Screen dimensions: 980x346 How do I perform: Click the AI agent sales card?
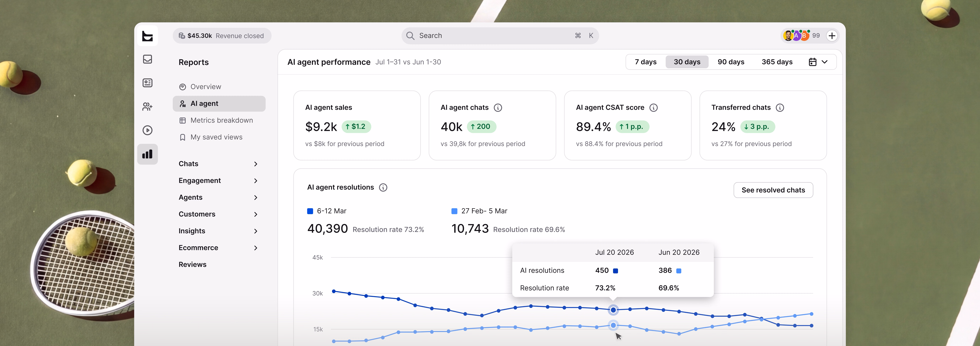click(357, 125)
